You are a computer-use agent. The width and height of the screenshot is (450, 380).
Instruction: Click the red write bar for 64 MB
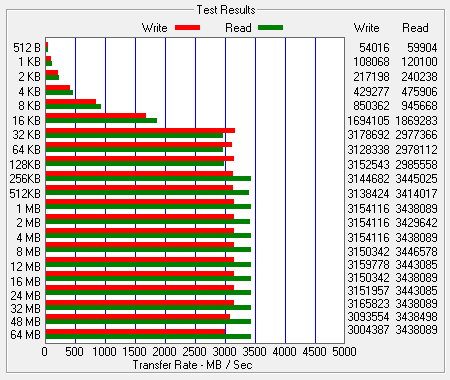(135, 331)
